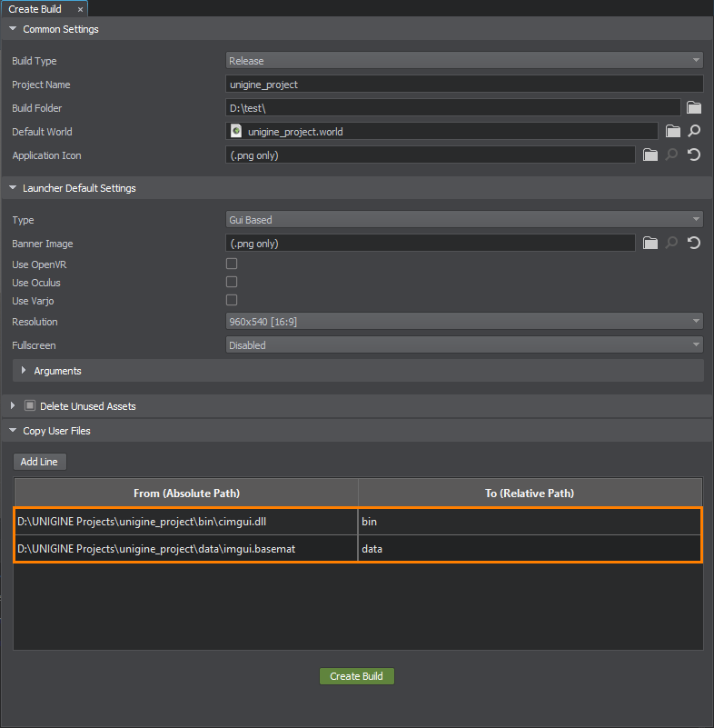This screenshot has width=714, height=728.
Task: Select the Create Build tab
Action: point(35,8)
